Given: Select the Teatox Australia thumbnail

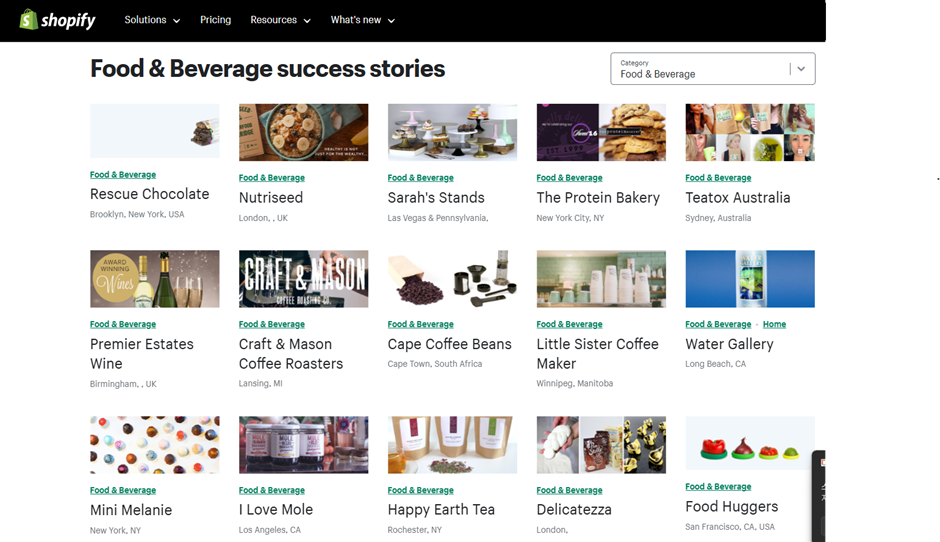Looking at the screenshot, I should (749, 132).
